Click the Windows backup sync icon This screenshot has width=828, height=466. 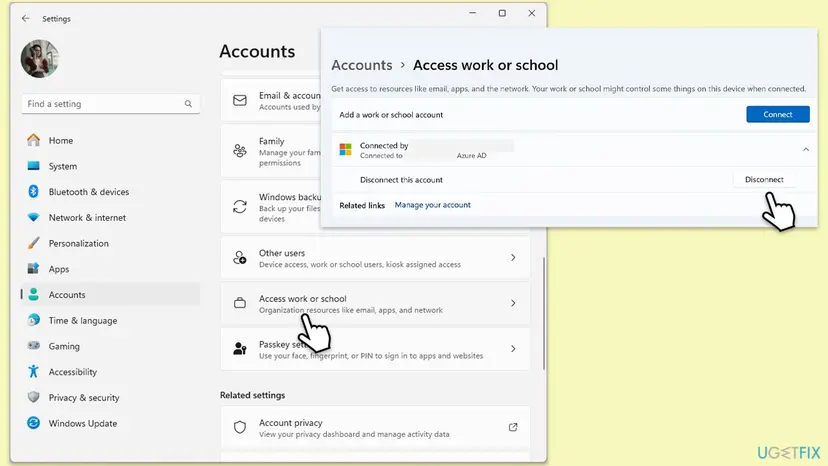(x=240, y=207)
